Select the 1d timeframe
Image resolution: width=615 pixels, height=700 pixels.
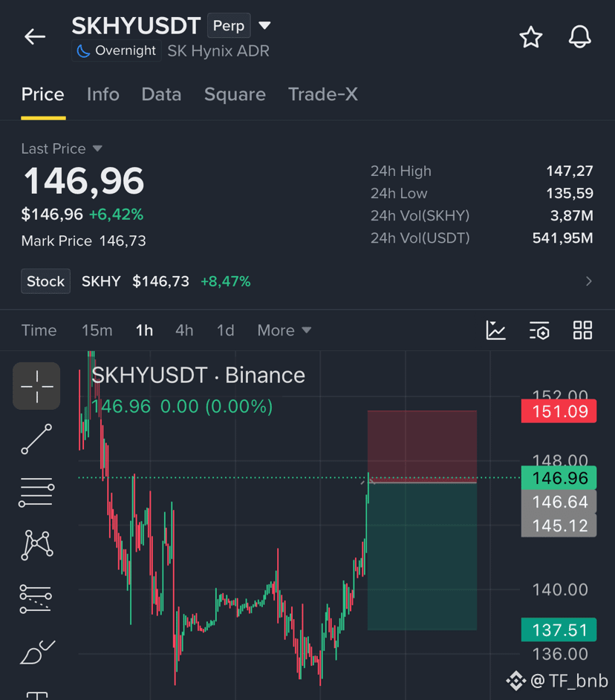(226, 330)
